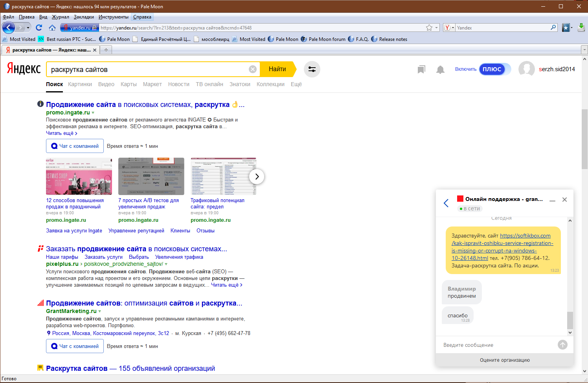Open the List all tabs dropdown
588x383 pixels.
click(584, 50)
